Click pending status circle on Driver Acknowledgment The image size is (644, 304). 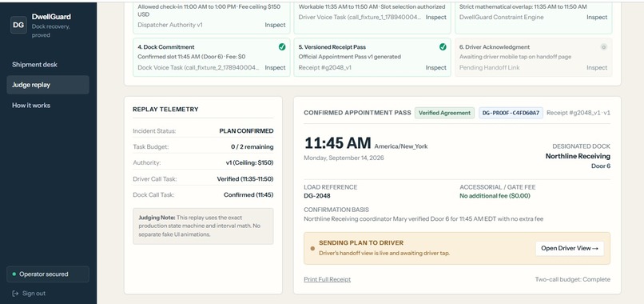603,47
